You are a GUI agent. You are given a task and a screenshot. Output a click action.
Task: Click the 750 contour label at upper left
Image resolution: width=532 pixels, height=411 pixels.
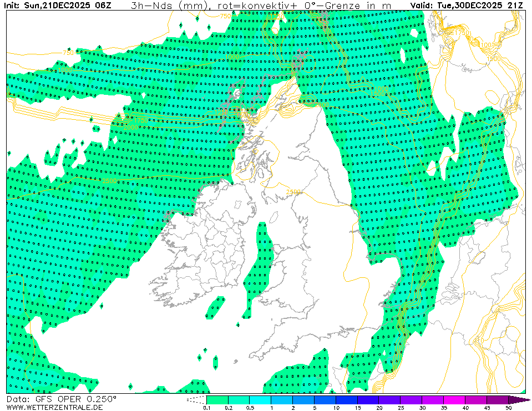(x=68, y=53)
